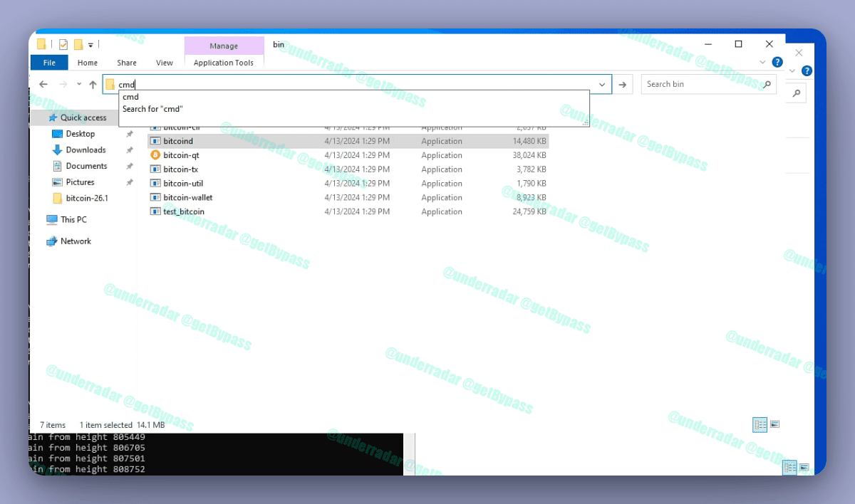Viewport: 855px width, 504px height.
Task: Click the New folder quick access toolbar icon
Action: (78, 45)
